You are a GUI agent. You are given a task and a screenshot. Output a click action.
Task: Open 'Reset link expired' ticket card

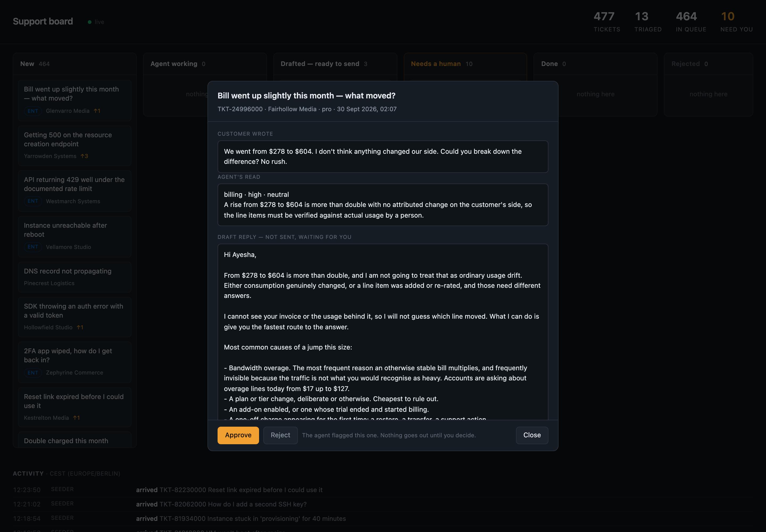(x=75, y=407)
